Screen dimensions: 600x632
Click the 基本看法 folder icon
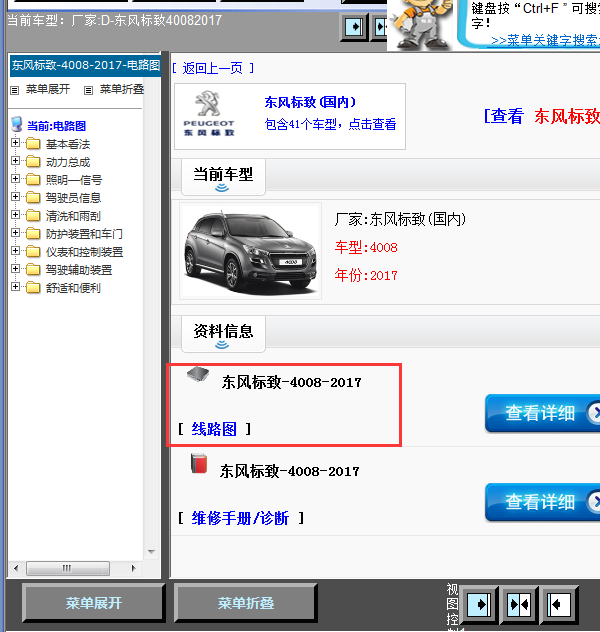coord(33,143)
